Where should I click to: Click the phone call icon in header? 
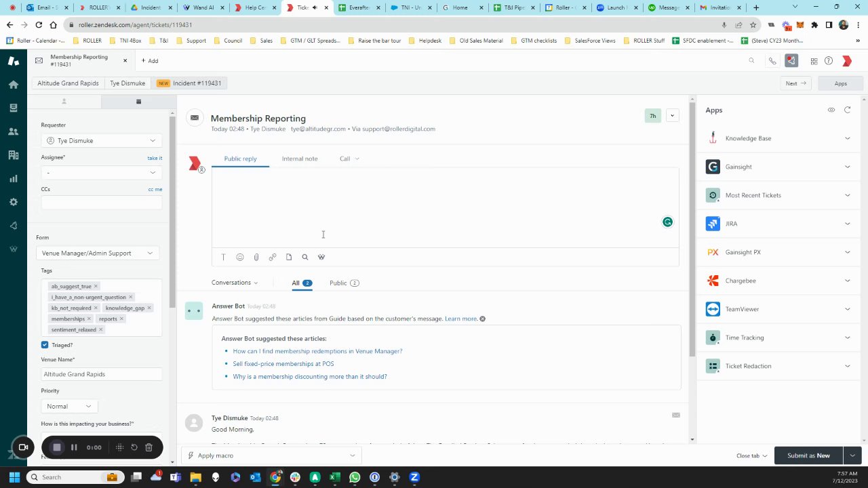pos(772,61)
